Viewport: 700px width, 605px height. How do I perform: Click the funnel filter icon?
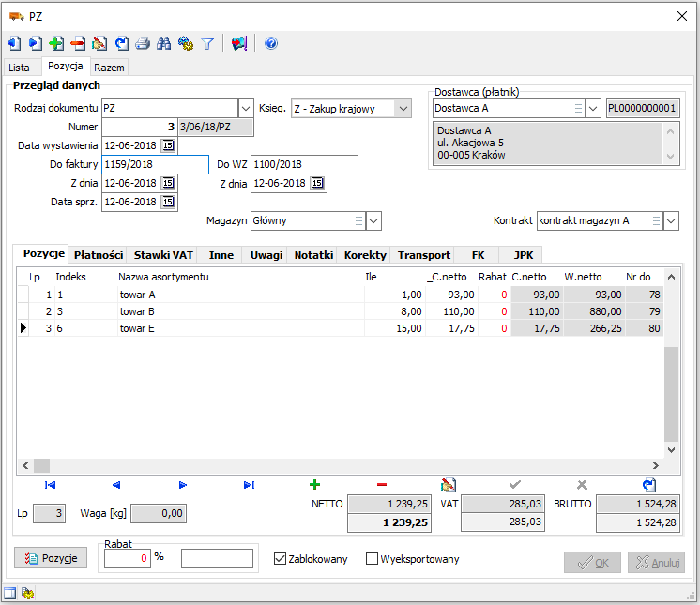[207, 43]
